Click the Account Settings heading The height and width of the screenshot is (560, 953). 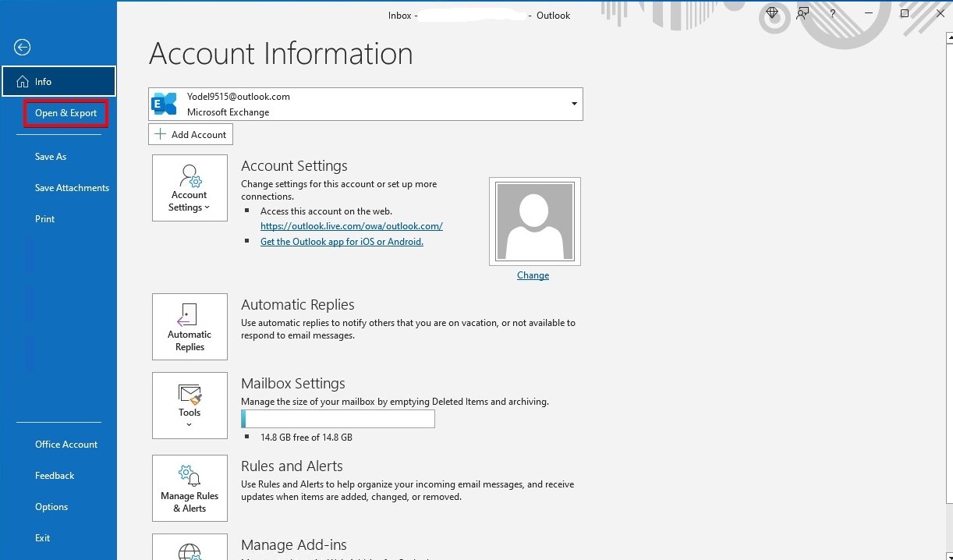coord(294,166)
